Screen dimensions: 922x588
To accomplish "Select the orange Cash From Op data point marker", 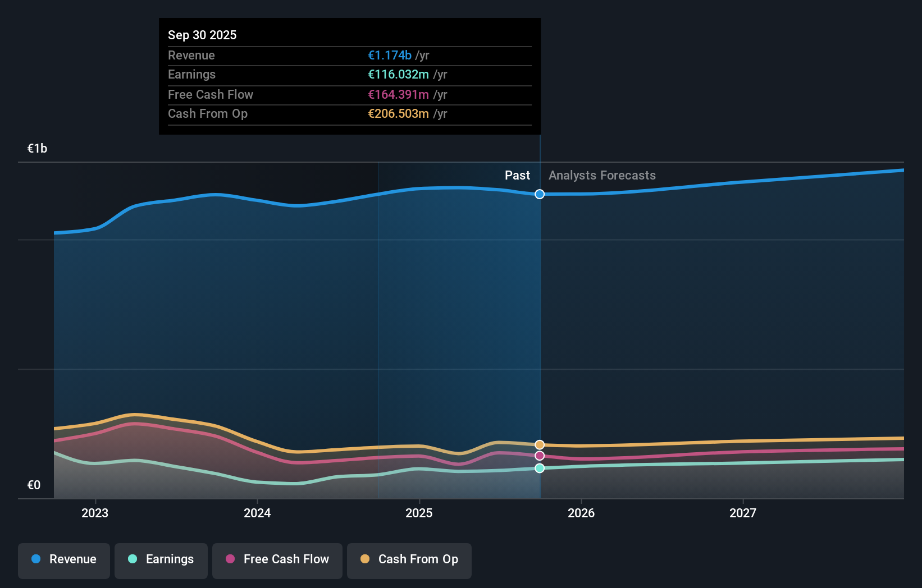I will pos(540,444).
